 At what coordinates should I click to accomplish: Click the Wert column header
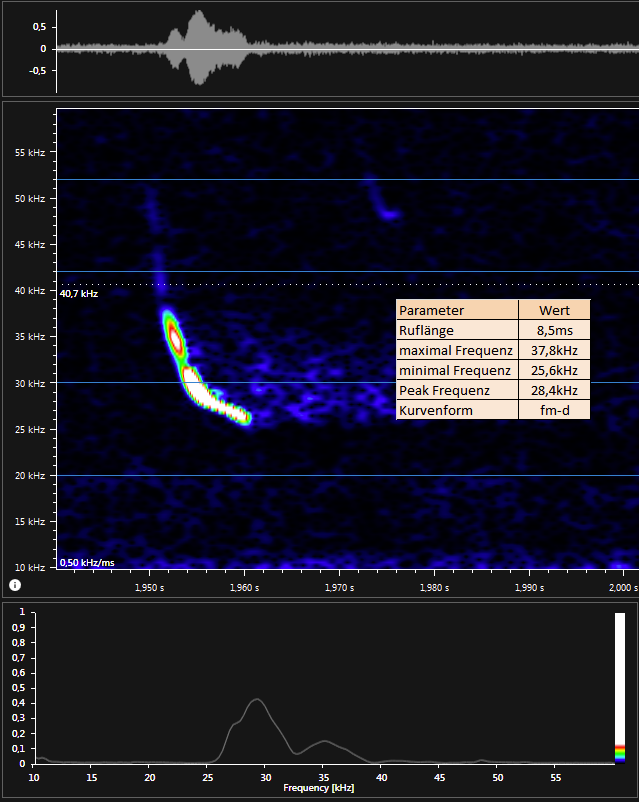tap(554, 310)
